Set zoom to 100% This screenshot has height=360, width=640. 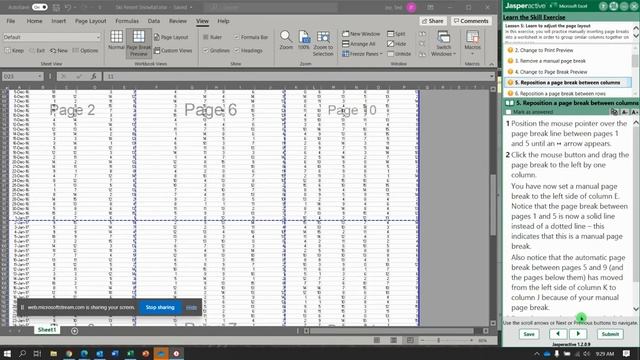tap(304, 40)
